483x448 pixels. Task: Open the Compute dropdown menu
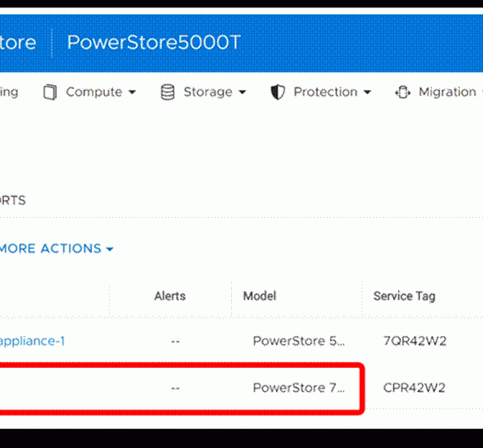point(101,92)
